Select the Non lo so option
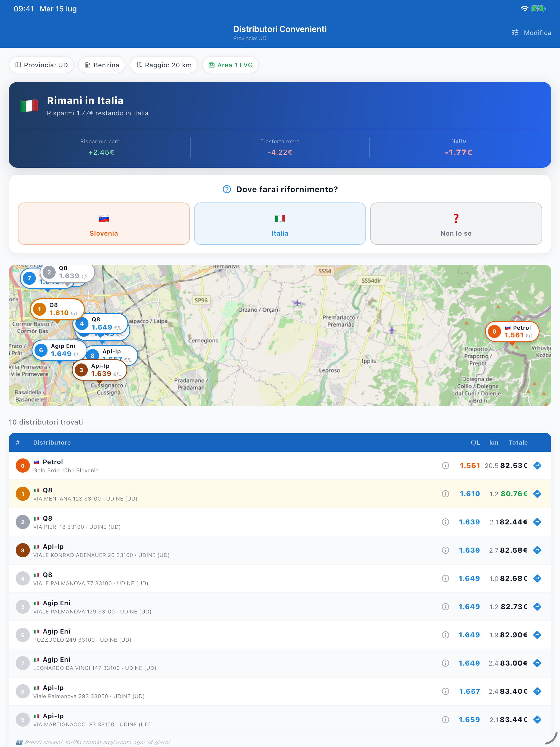Image resolution: width=560 pixels, height=747 pixels. coord(456,224)
